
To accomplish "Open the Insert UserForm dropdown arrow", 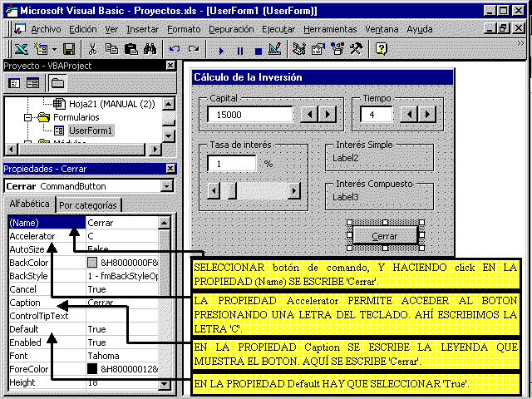I will [x=55, y=50].
